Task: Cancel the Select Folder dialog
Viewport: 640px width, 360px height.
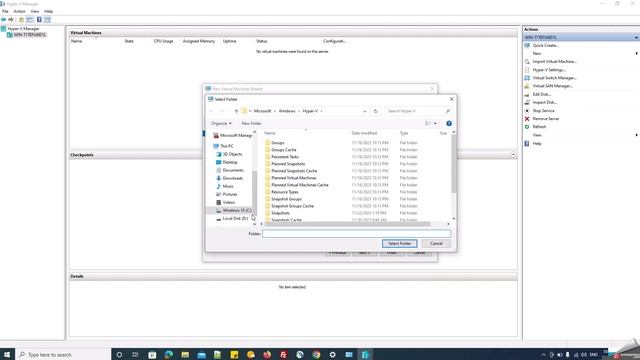Action: [436, 243]
